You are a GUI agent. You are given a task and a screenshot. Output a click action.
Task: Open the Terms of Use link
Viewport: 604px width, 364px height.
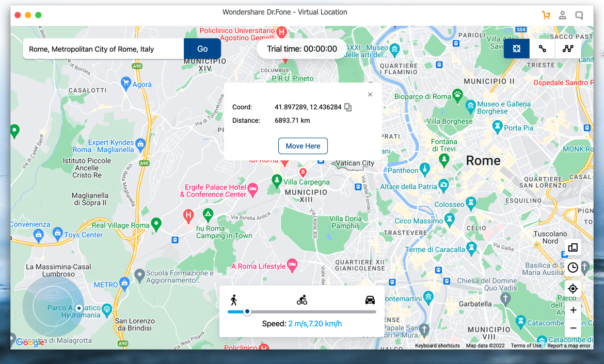click(x=526, y=346)
